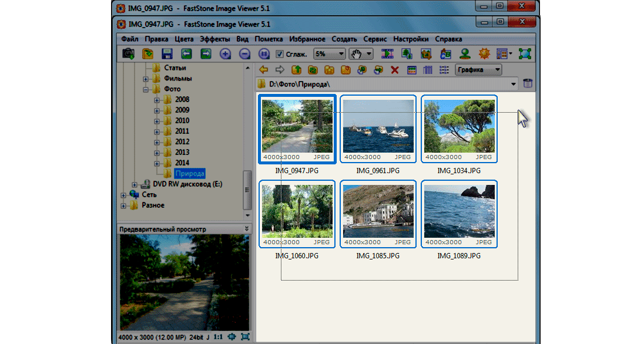
Task: Open the 5% zoom level dropdown
Action: click(329, 54)
